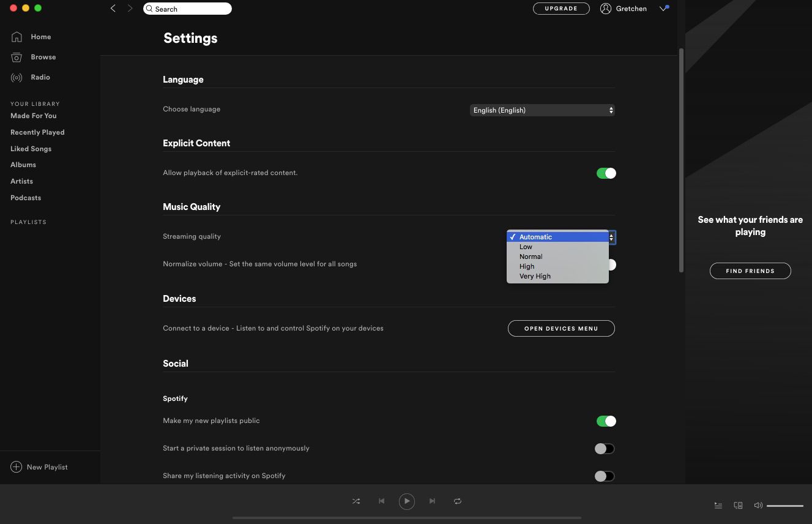Adjust the volume slider
Viewport: 812px width, 524px height.
click(784, 506)
